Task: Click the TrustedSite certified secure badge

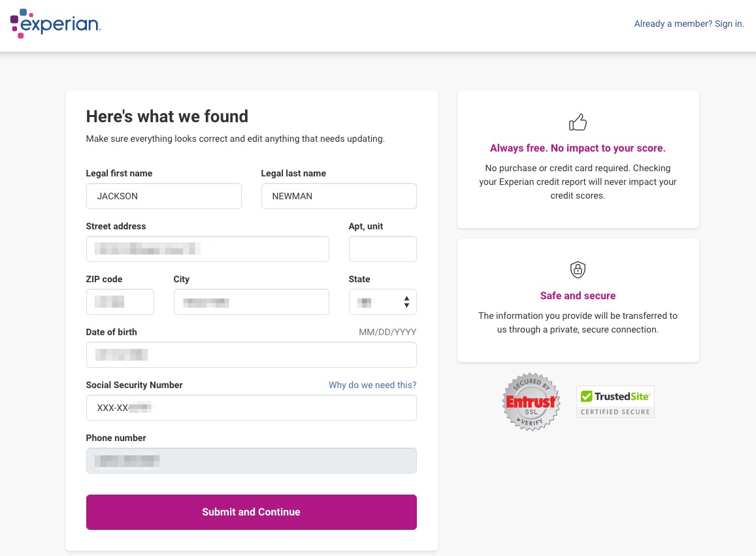Action: [615, 401]
